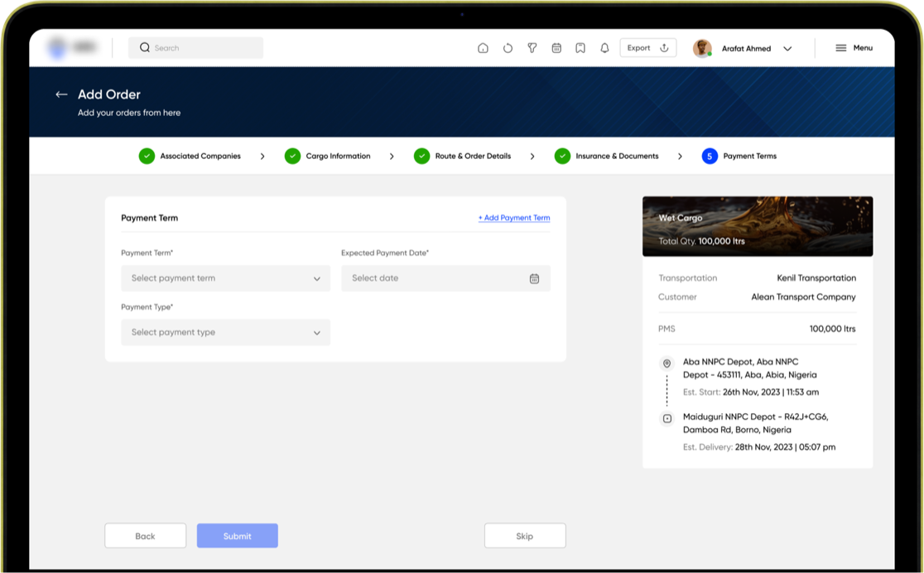Click the bookmark icon in top bar

tap(580, 48)
